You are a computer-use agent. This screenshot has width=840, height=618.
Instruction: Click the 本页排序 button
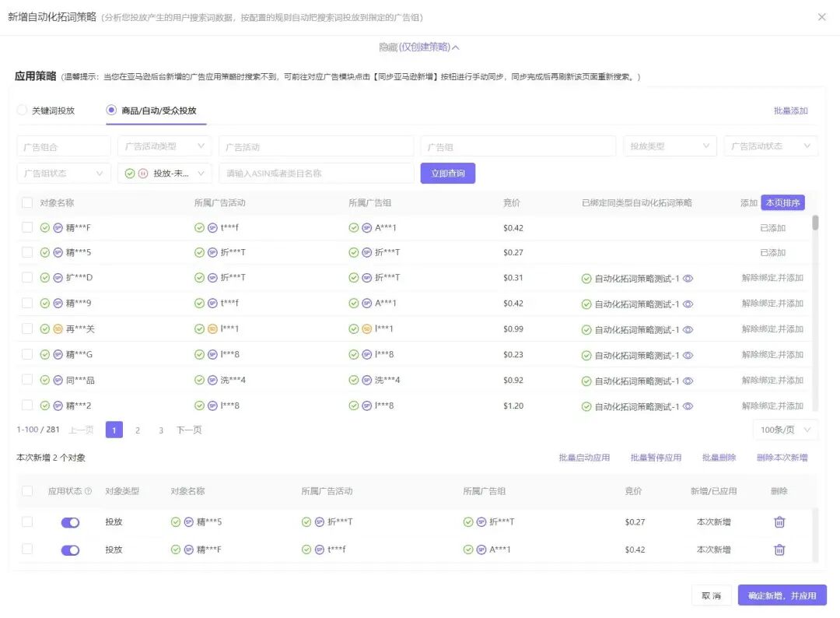pyautogui.click(x=782, y=202)
